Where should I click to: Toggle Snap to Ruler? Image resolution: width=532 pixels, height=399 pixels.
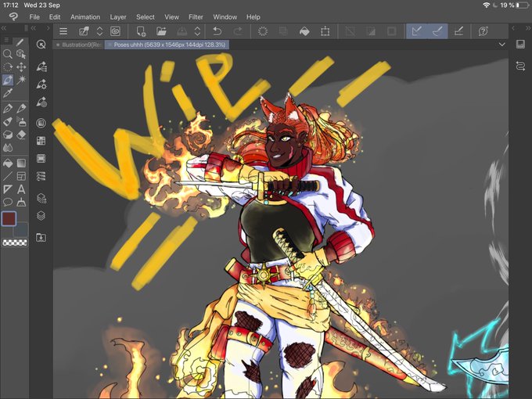tap(417, 31)
